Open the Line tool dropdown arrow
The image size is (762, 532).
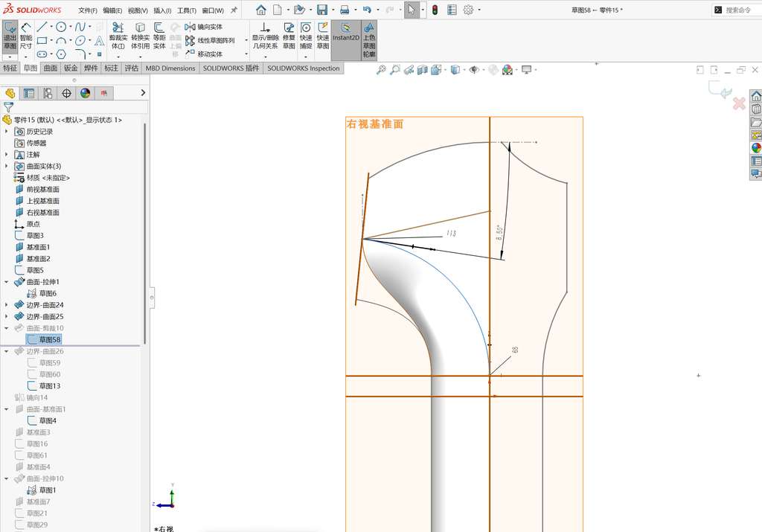point(51,27)
